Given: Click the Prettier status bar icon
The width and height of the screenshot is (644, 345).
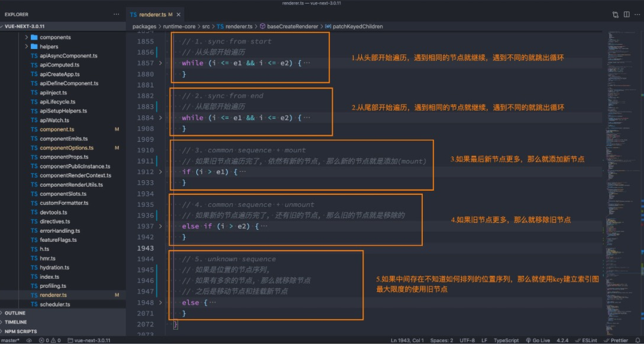Looking at the screenshot, I should tap(618, 341).
